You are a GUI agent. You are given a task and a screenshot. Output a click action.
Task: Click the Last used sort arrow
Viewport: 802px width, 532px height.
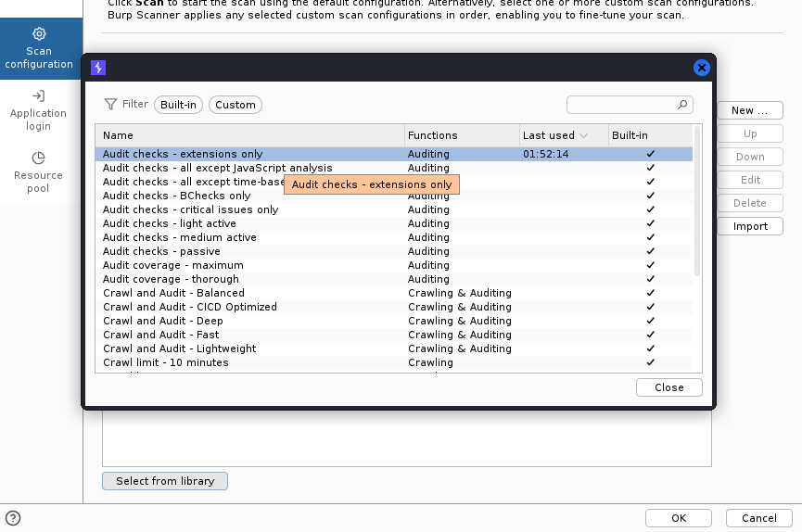pos(583,135)
